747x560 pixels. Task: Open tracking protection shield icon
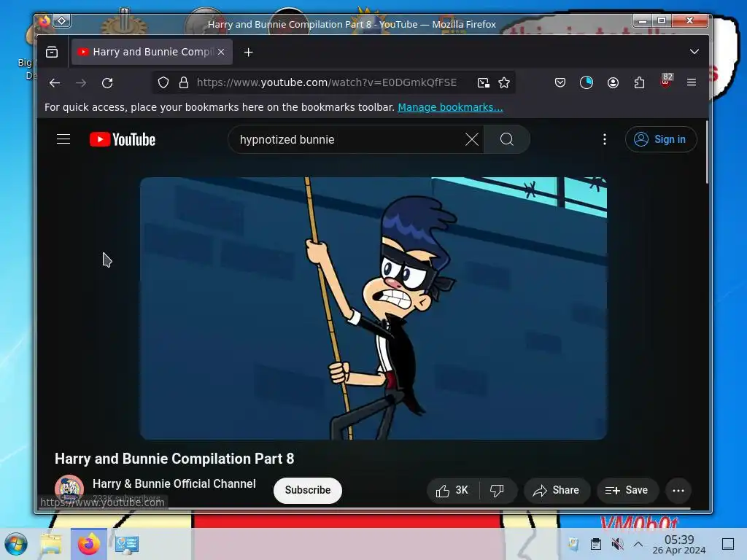click(x=163, y=83)
